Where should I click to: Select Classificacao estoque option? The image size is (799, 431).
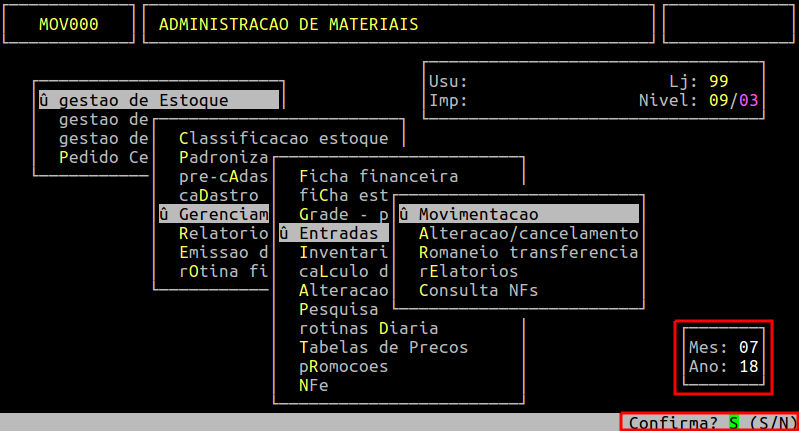pyautogui.click(x=290, y=138)
